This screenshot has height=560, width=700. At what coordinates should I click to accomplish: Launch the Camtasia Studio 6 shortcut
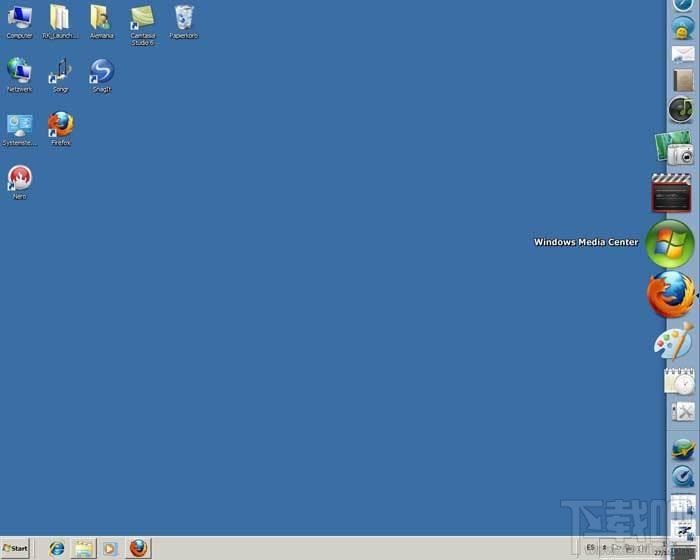click(x=143, y=25)
